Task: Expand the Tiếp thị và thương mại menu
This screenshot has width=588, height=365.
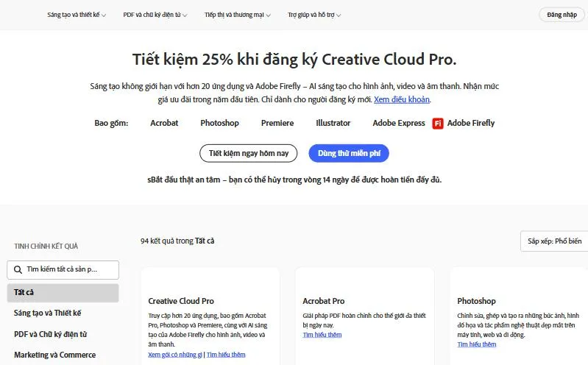Action: (238, 15)
